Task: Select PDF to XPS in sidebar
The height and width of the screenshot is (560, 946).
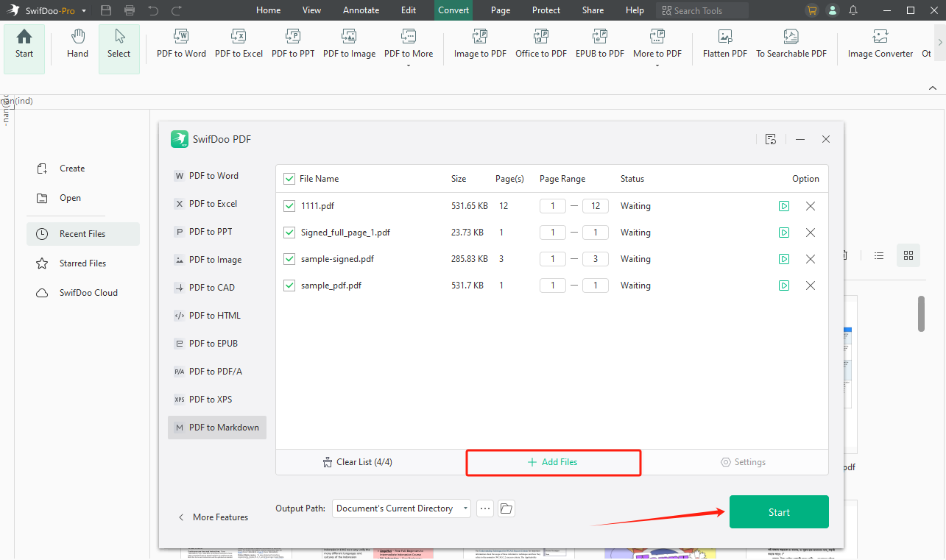Action: tap(217, 400)
